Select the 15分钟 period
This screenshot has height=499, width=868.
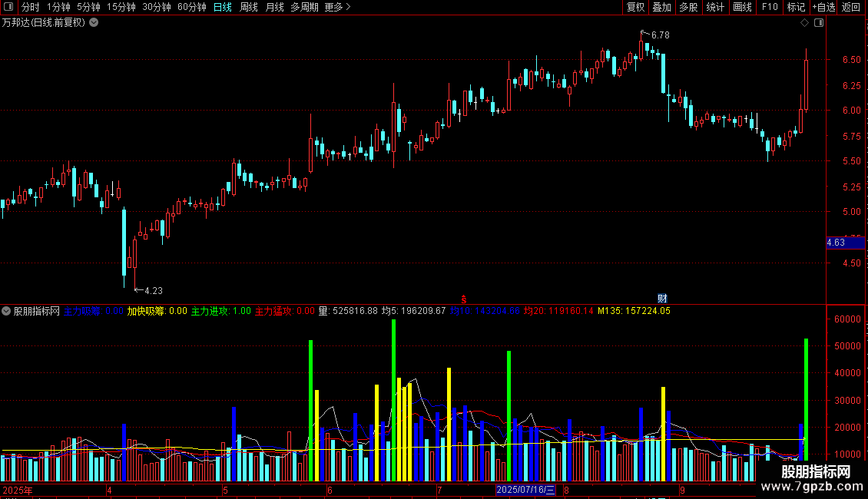point(121,7)
